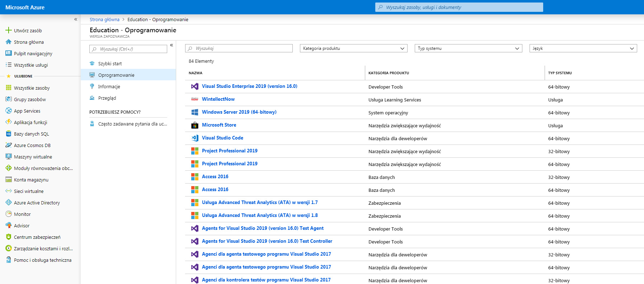The height and width of the screenshot is (284, 644).
Task: Click the Informacje lightbulb icon
Action: [92, 86]
